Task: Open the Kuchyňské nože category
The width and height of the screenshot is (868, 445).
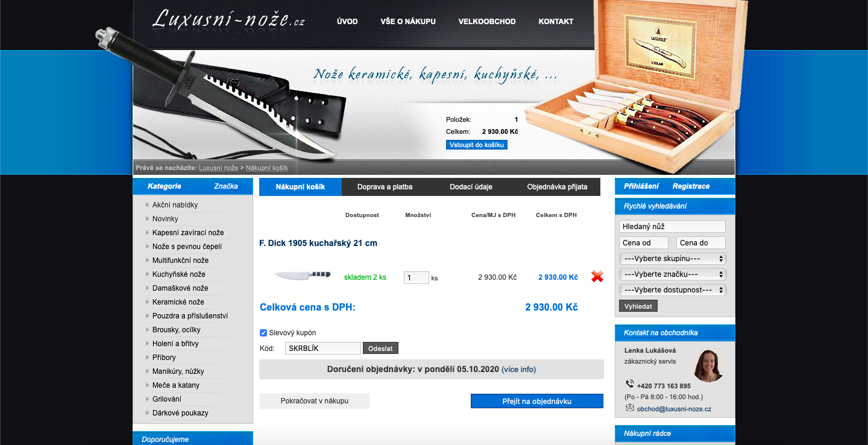Action: pos(179,274)
